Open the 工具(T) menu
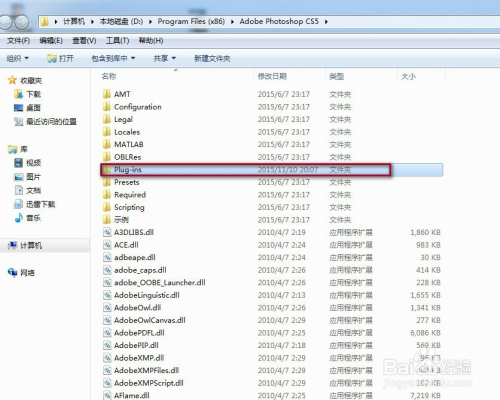Image resolution: width=500 pixels, height=400 pixels. [x=117, y=41]
